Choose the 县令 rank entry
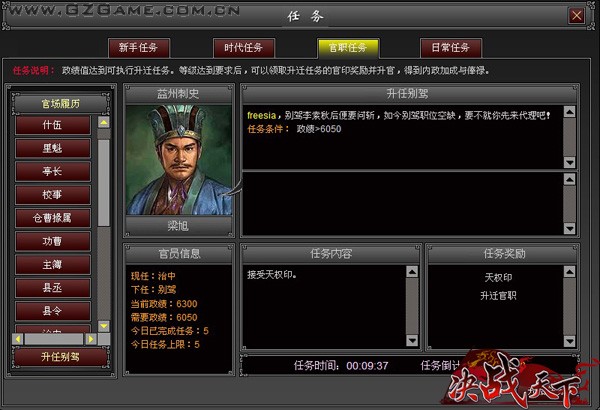This screenshot has height=410, width=600. pos(53,311)
